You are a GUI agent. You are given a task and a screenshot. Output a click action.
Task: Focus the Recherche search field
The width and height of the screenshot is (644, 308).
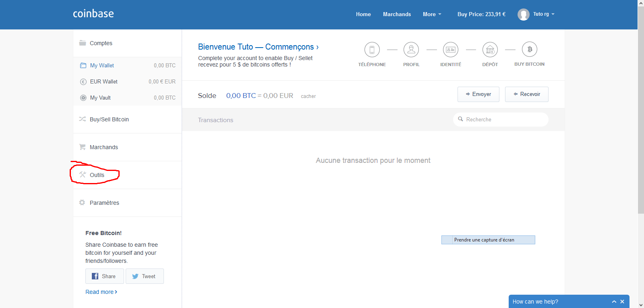501,119
